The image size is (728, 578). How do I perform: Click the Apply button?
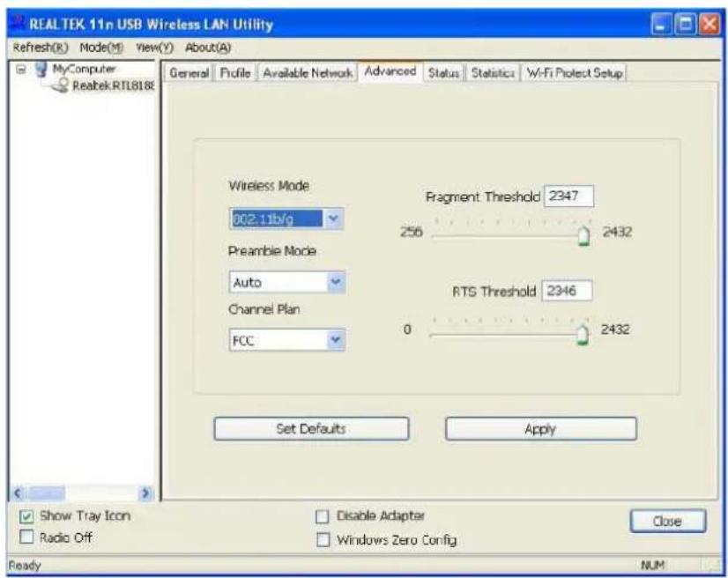click(x=541, y=428)
